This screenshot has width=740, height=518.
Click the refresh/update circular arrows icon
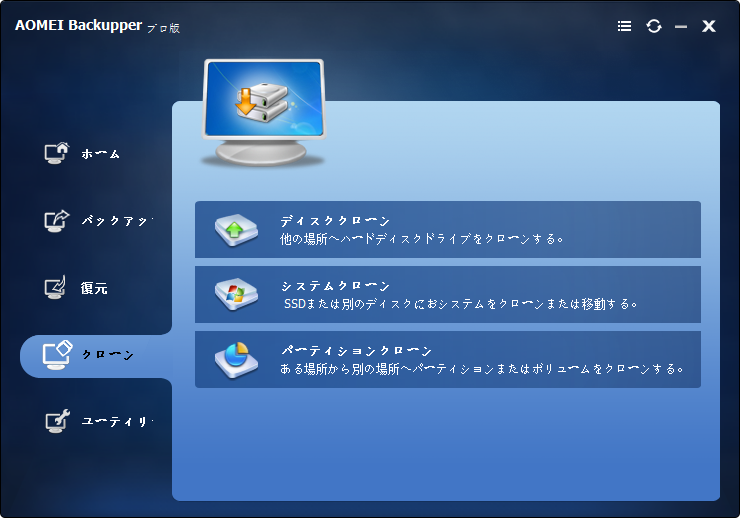[x=654, y=26]
